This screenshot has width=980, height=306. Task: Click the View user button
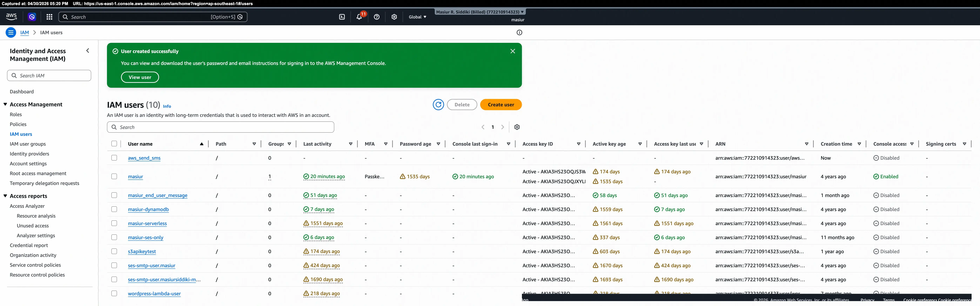click(140, 77)
